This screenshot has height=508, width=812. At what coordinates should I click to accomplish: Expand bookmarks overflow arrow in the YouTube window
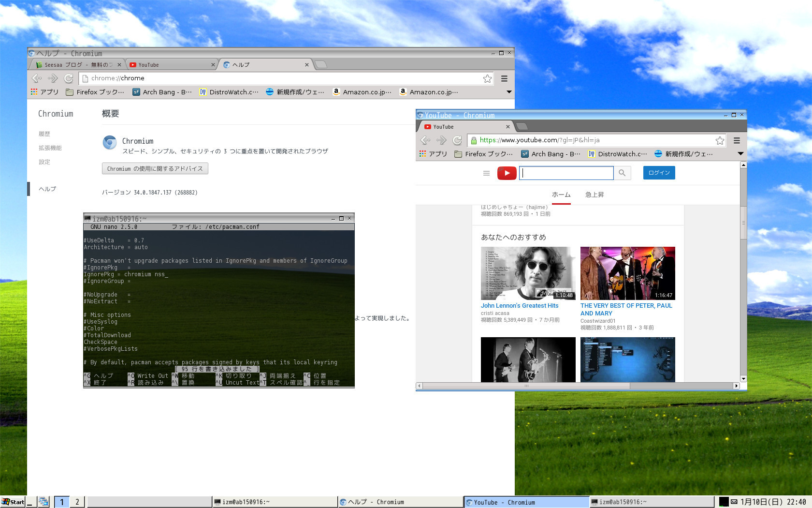(x=740, y=154)
